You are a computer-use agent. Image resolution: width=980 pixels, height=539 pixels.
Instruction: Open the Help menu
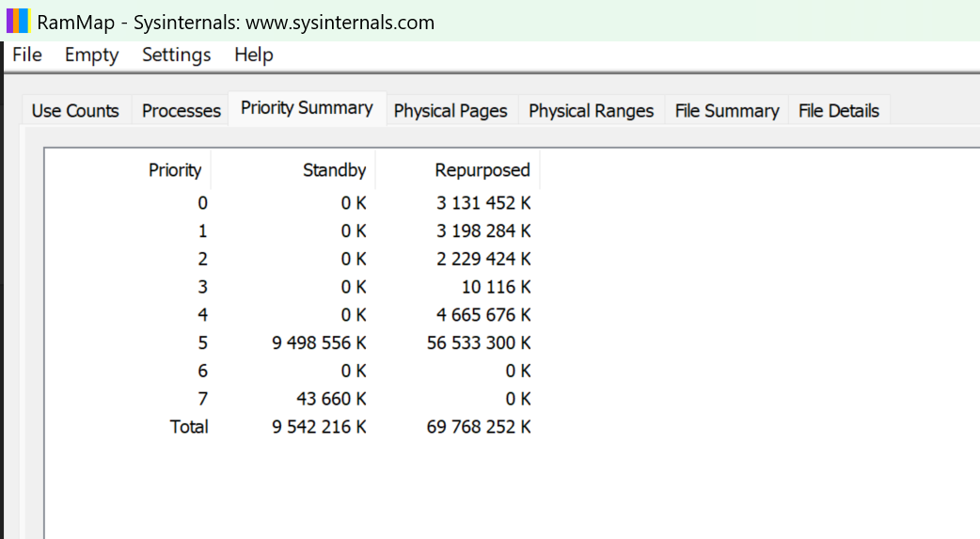coord(254,55)
